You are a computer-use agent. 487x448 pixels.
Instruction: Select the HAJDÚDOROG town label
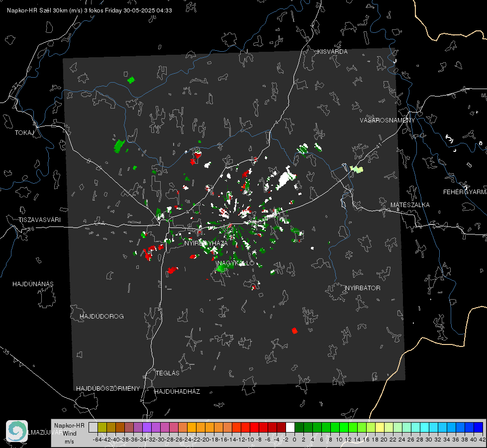101,317
